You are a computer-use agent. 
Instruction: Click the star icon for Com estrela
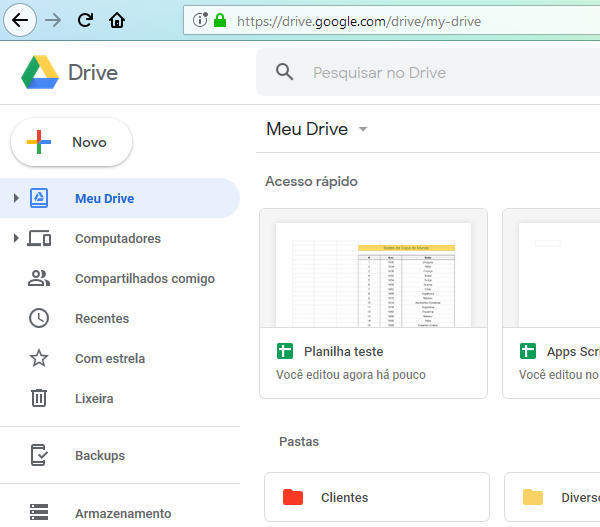tap(39, 358)
